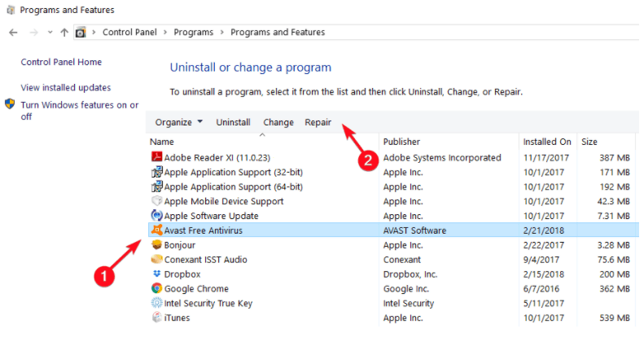The height and width of the screenshot is (342, 644).
Task: Select the Avast Free Antivirus name text
Action: point(204,230)
